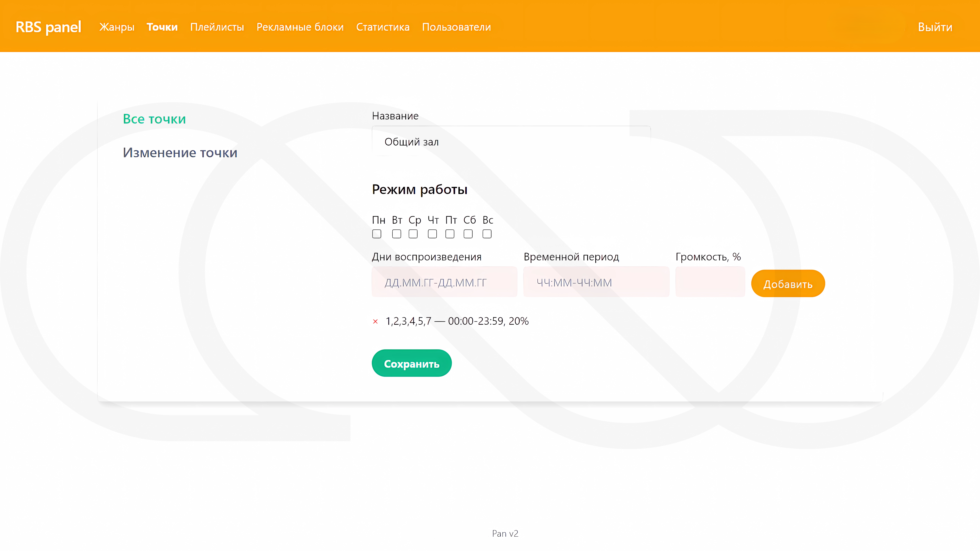
Task: Check the Пн checkbox
Action: point(377,234)
